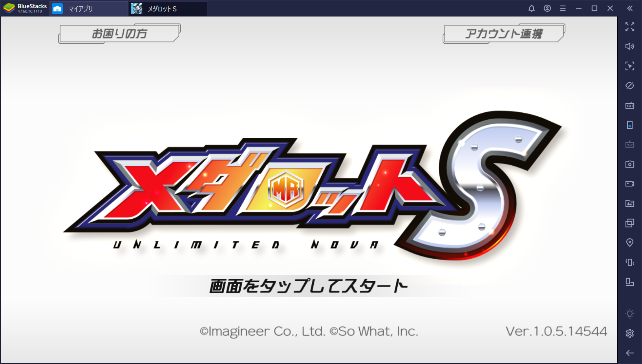Open the multi-instance manager icon
The height and width of the screenshot is (364, 642).
(x=630, y=223)
